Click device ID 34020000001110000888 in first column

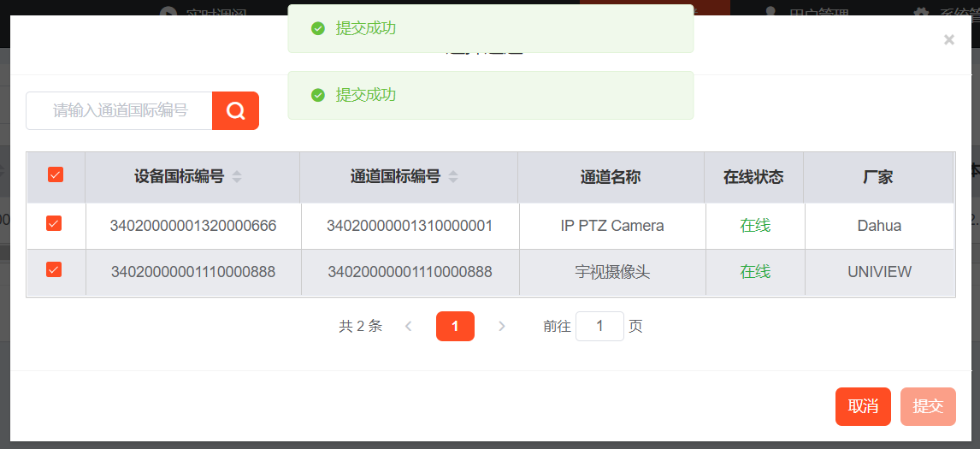pyautogui.click(x=193, y=272)
